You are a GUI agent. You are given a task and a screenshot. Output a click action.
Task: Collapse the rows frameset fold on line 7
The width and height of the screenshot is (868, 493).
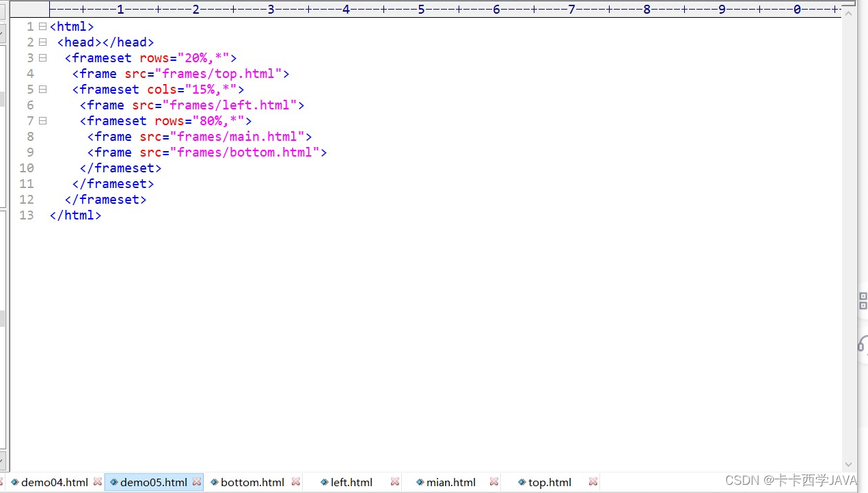(42, 120)
